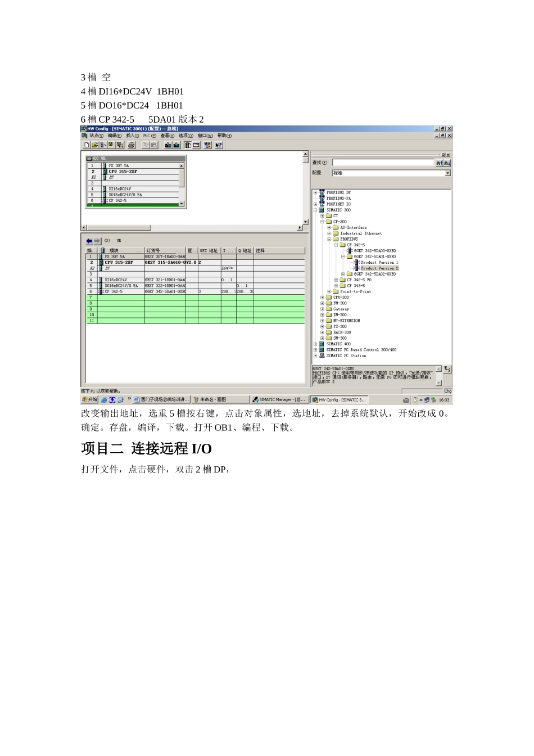Click the window-view icon right of Catalog icon

[196, 145]
